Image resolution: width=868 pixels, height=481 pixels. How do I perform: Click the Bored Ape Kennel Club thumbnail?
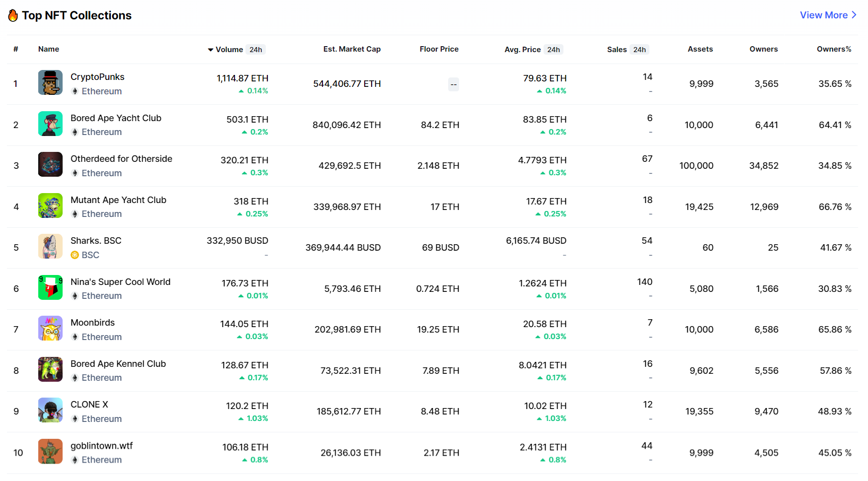click(x=50, y=369)
